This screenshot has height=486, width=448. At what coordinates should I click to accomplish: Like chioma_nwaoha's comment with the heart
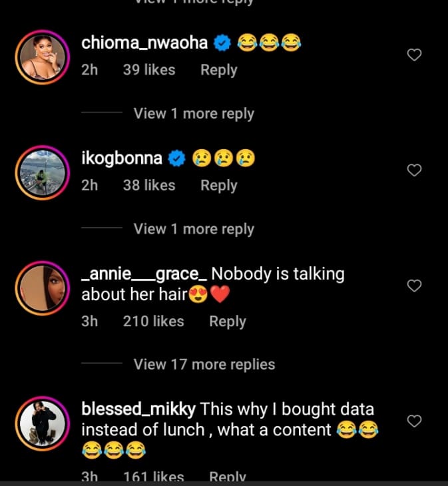pyautogui.click(x=414, y=55)
